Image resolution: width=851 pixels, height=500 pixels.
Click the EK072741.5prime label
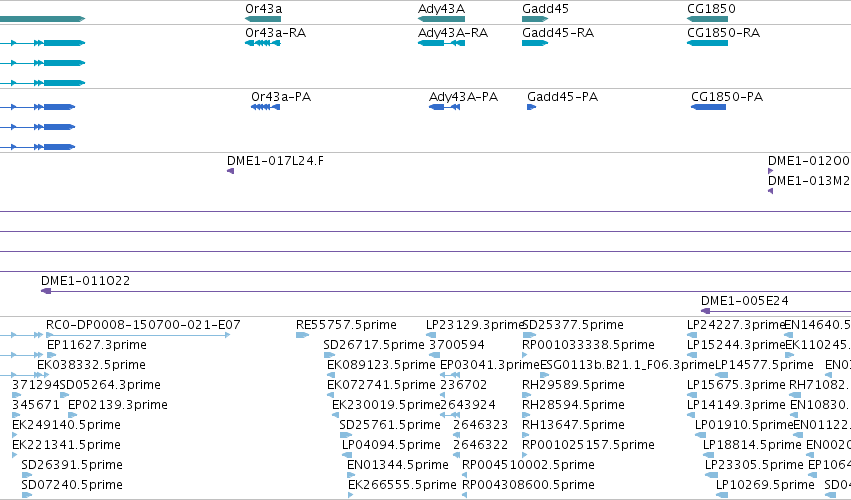[x=381, y=385]
